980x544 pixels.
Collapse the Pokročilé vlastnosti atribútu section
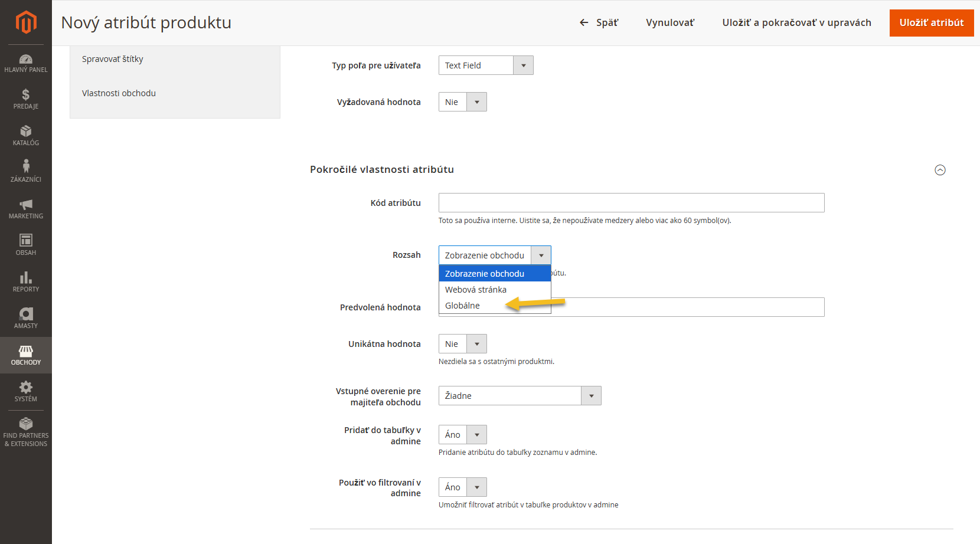[x=940, y=170]
